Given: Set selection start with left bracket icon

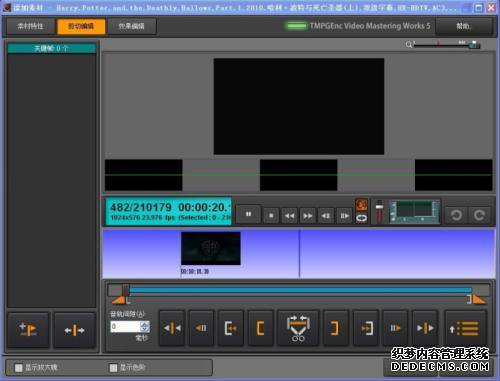Looking at the screenshot, I should (x=261, y=328).
